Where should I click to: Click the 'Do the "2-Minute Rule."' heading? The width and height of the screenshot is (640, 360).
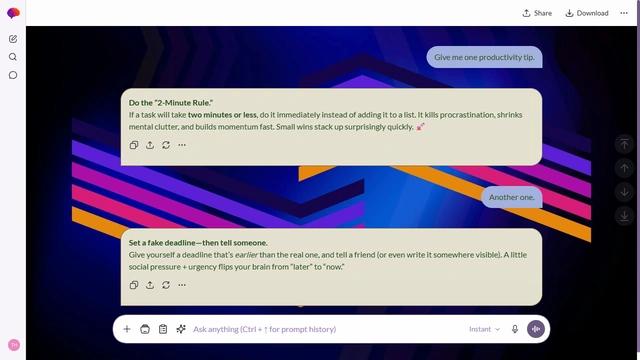pos(171,103)
